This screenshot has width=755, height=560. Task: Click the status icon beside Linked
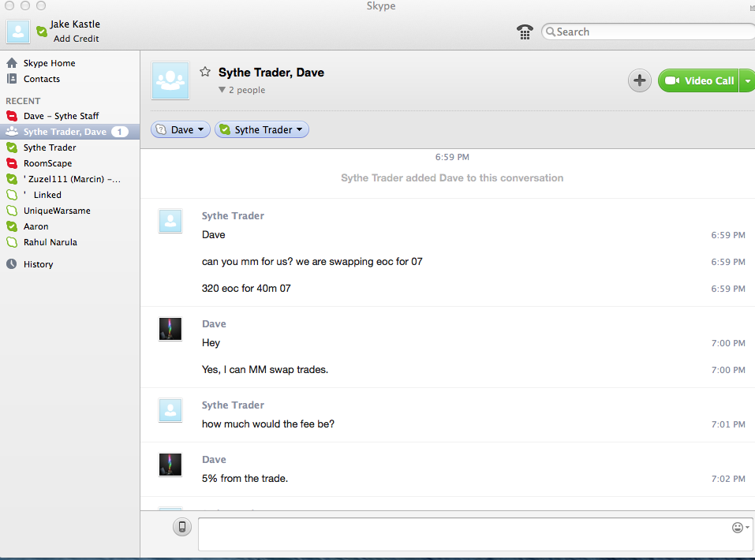coord(12,195)
